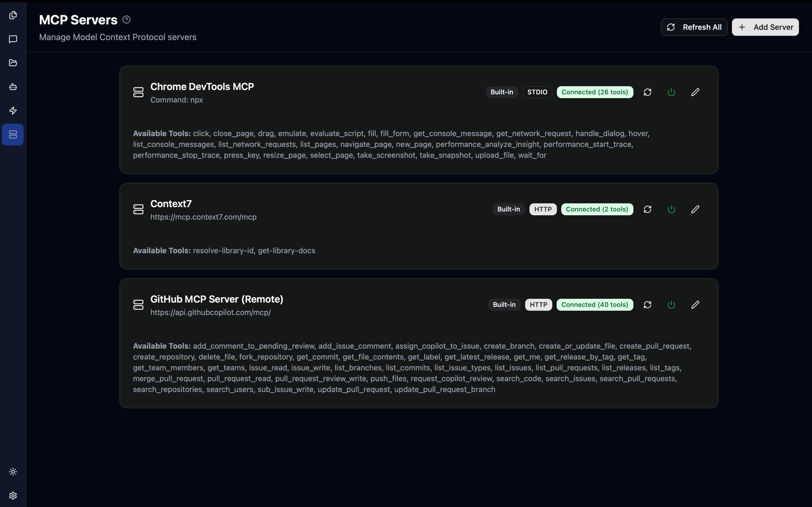Toggle light theme with the sun icon

coord(13,471)
